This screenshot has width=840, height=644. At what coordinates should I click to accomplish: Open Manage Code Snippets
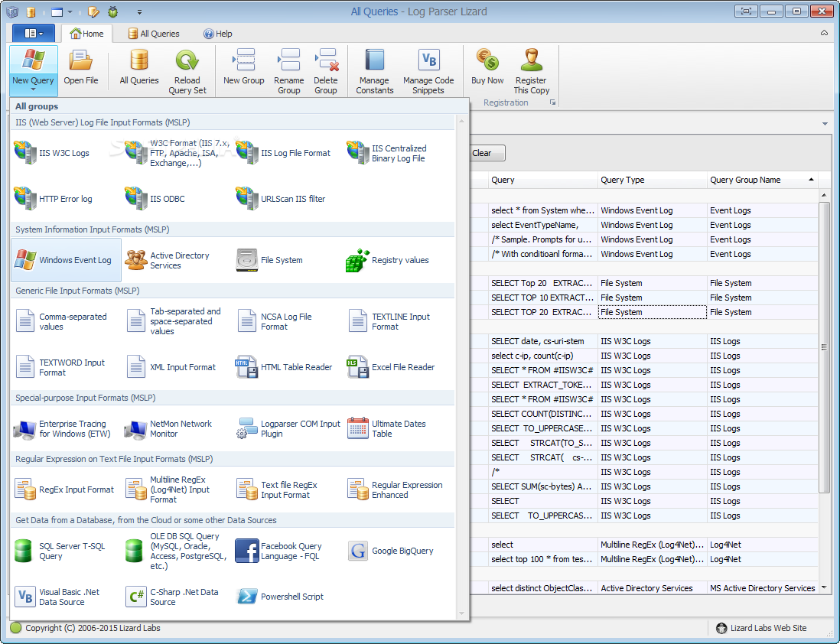[x=428, y=71]
